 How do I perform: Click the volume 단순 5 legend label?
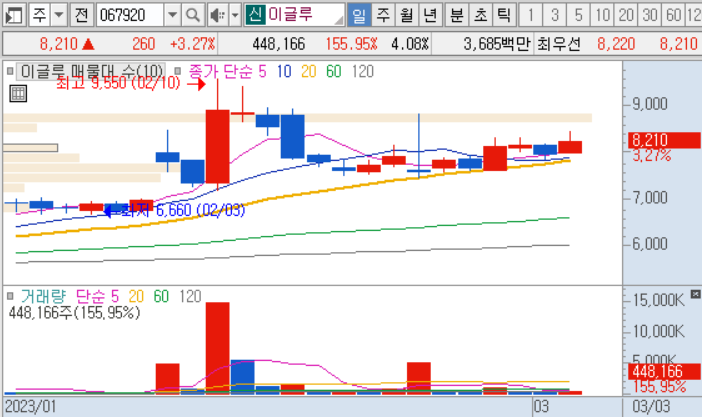[x=97, y=296]
